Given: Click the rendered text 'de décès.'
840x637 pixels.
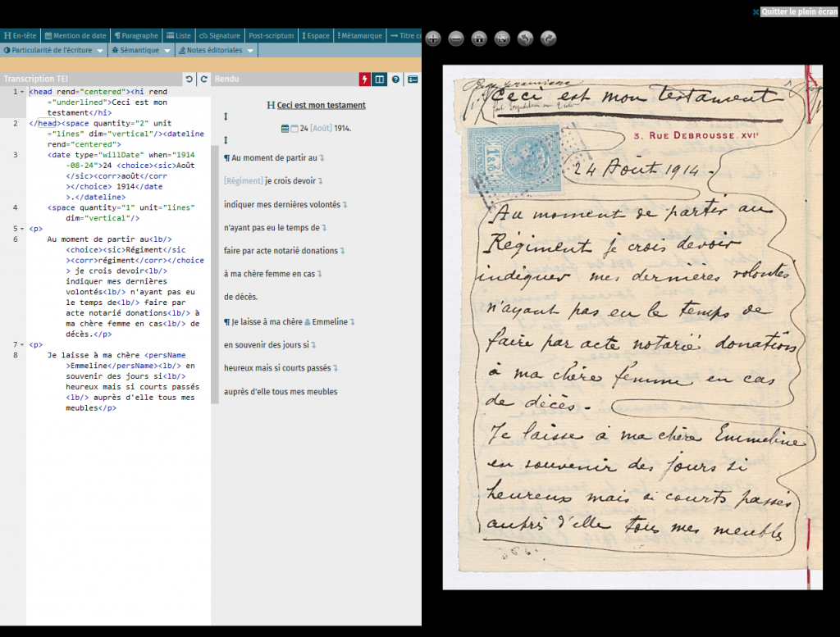Looking at the screenshot, I should [240, 297].
